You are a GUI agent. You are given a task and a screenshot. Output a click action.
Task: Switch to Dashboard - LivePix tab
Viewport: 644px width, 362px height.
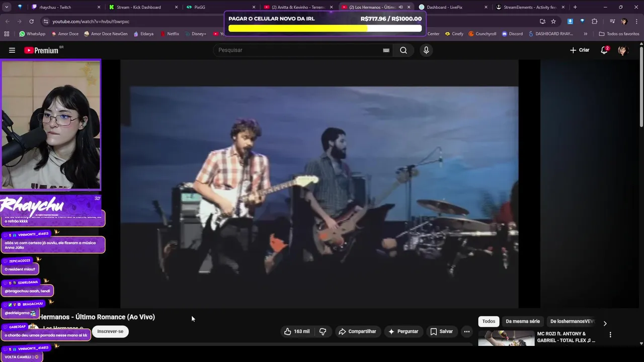[x=453, y=7]
